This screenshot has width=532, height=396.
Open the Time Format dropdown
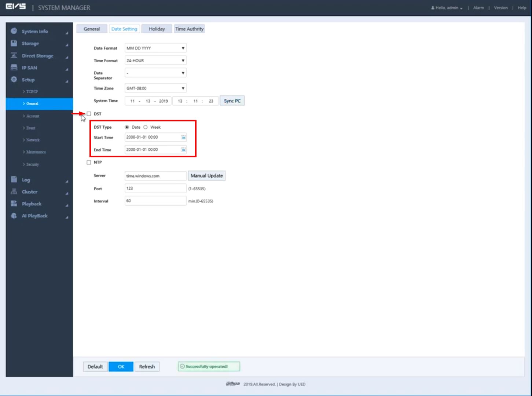155,60
